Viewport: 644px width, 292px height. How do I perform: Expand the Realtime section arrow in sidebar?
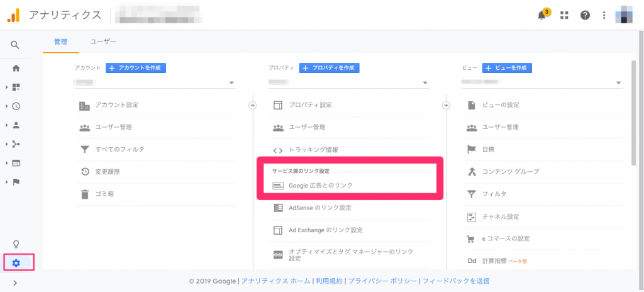(x=6, y=106)
